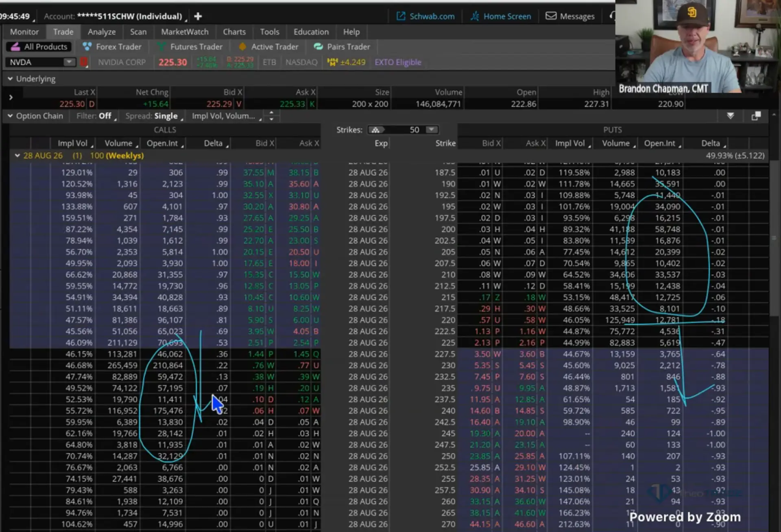This screenshot has height=532, width=781.
Task: Click the down-arrow menu icon on Option Chain bar
Action: point(731,116)
